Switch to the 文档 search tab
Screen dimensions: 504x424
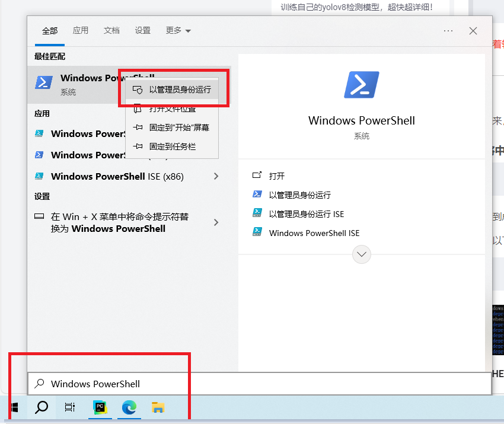111,30
